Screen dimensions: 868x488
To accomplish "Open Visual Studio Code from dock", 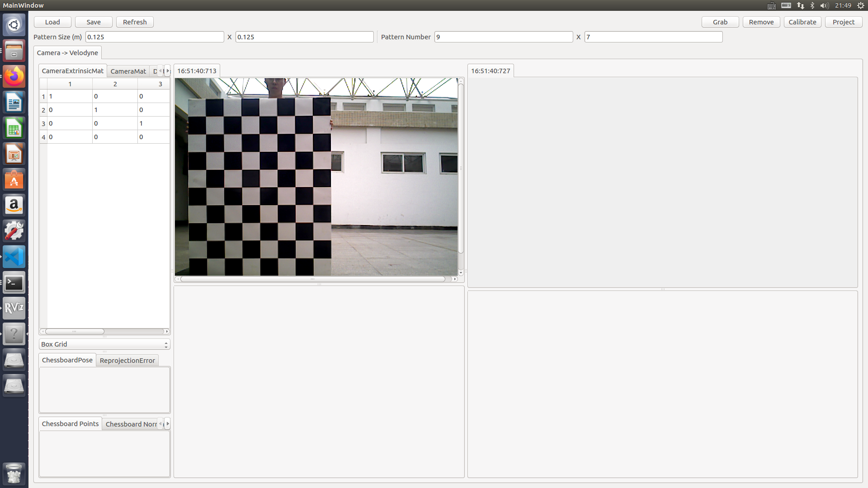I will click(14, 257).
